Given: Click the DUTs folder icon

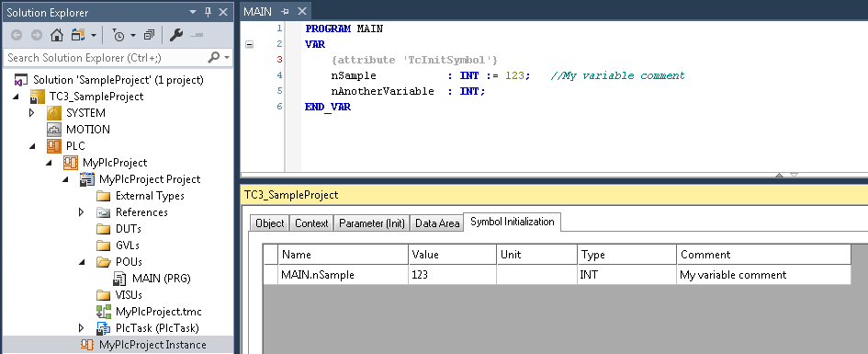Looking at the screenshot, I should [x=104, y=229].
